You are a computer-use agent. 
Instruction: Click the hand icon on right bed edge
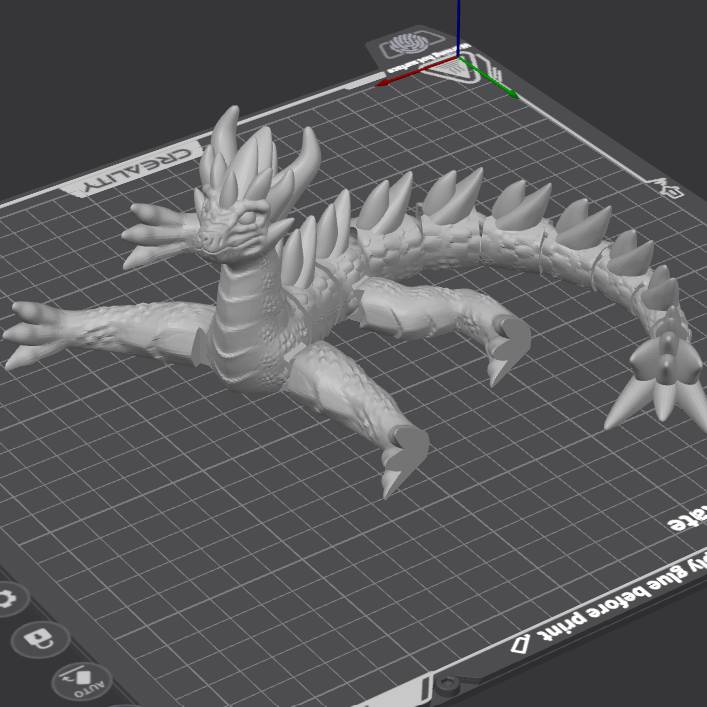[x=668, y=186]
